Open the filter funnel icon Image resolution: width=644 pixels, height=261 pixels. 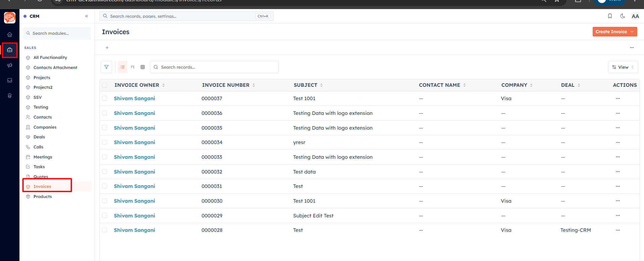[x=106, y=67]
